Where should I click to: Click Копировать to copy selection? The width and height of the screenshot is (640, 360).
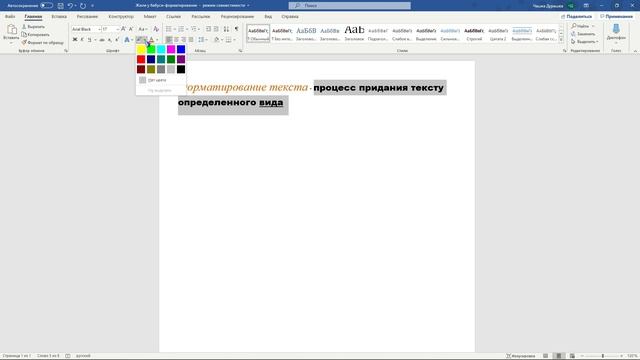(36, 35)
